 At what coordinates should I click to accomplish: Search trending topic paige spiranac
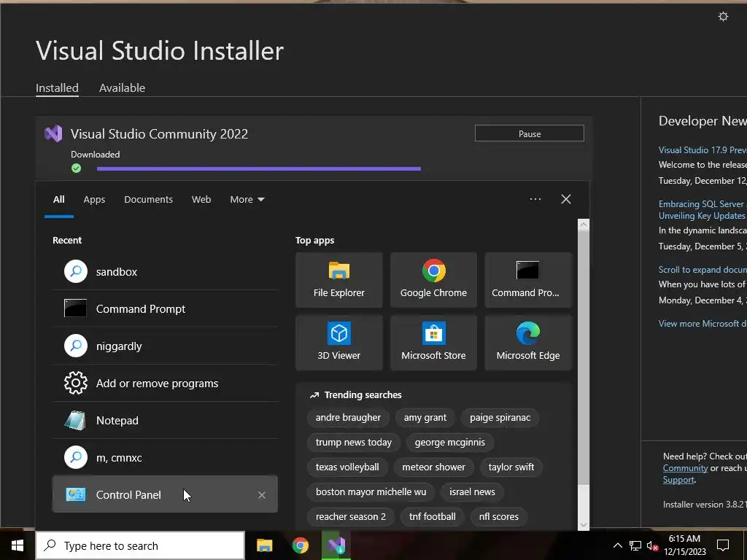500,418
